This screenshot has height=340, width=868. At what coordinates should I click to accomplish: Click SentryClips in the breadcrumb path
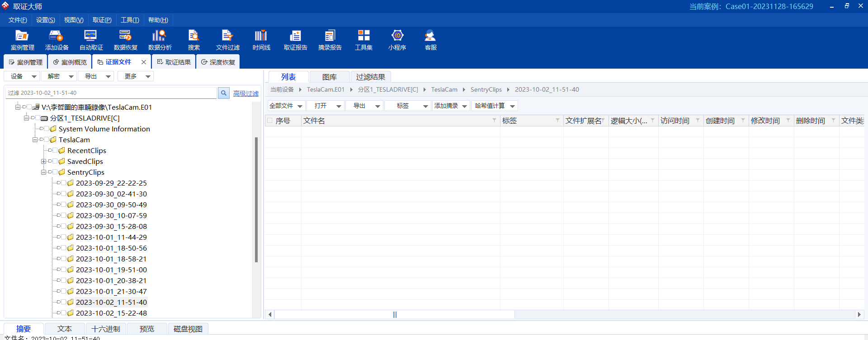click(486, 89)
